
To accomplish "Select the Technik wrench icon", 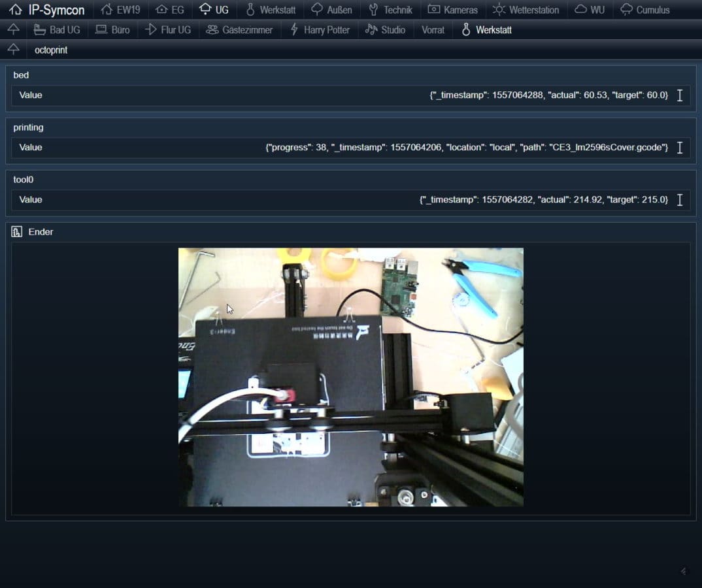I will [x=374, y=10].
